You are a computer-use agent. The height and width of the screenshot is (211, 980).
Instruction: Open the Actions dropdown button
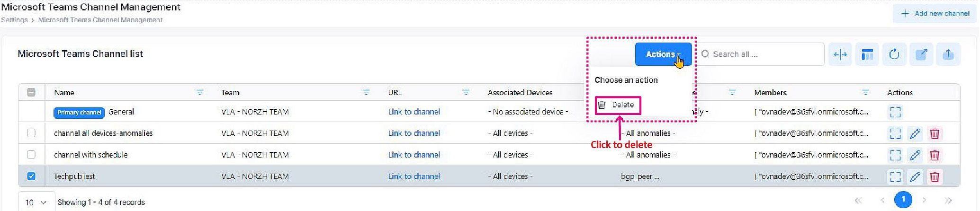click(663, 54)
